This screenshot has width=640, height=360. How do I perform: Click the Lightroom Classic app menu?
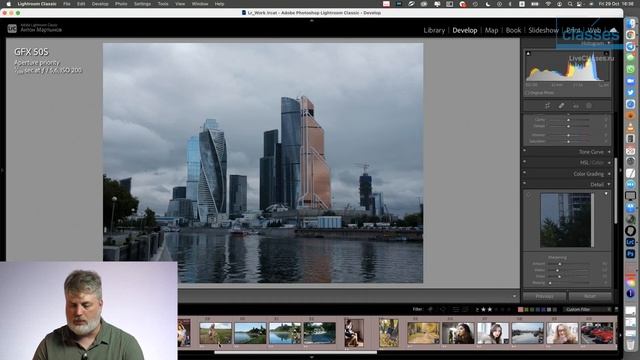[x=37, y=4]
